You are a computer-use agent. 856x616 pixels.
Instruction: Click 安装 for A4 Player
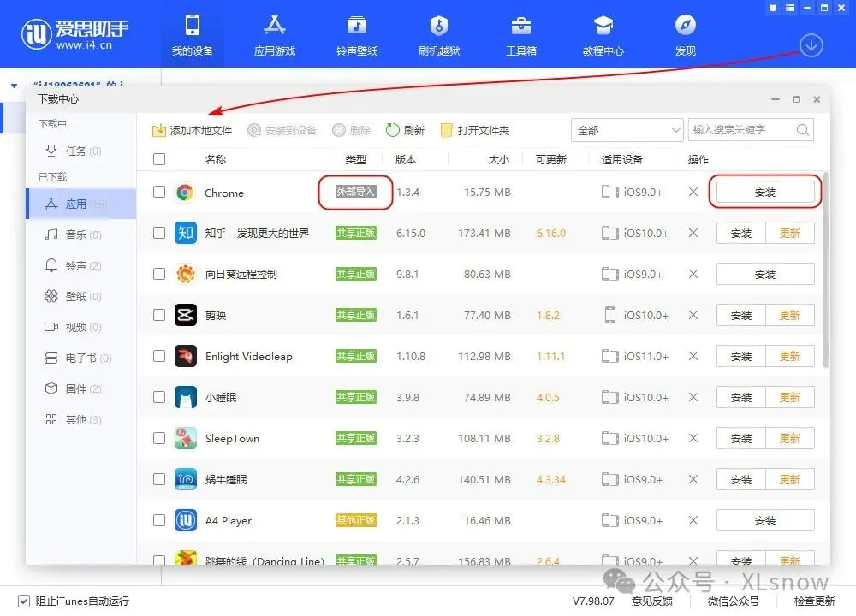coord(764,520)
